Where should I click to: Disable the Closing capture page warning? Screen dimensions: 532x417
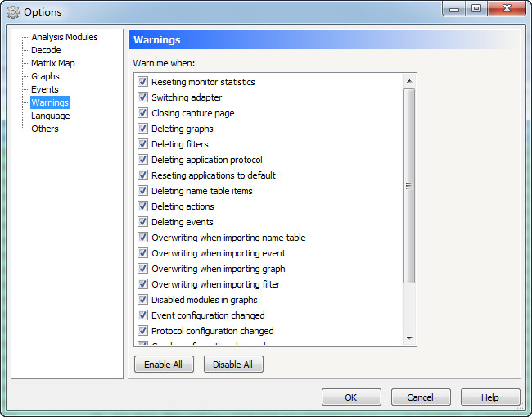[143, 113]
